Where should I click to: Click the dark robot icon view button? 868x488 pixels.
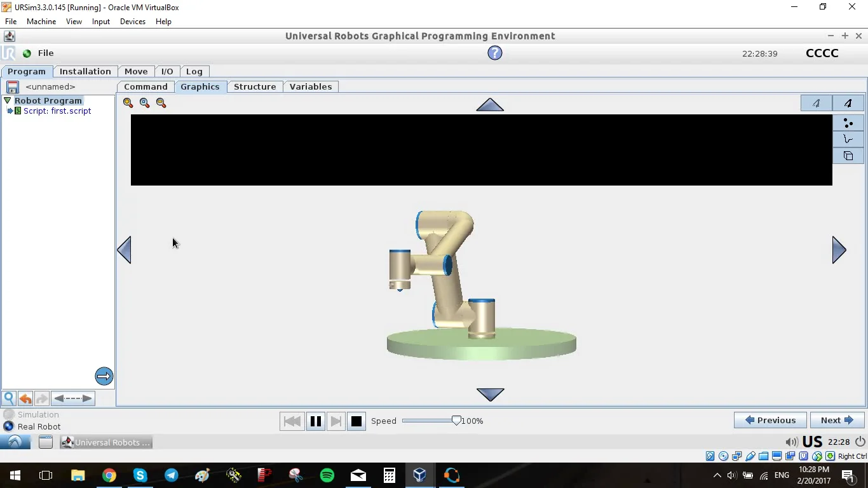848,103
